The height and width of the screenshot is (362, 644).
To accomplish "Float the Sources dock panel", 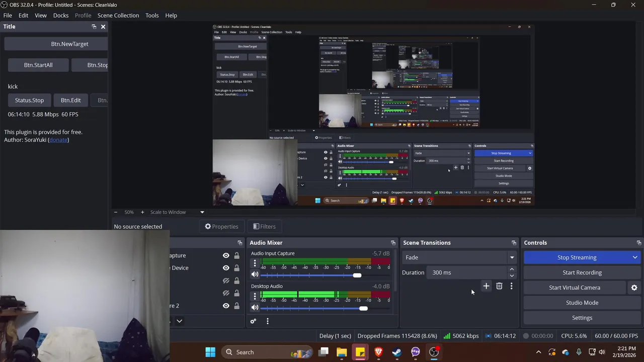I will click(239, 243).
